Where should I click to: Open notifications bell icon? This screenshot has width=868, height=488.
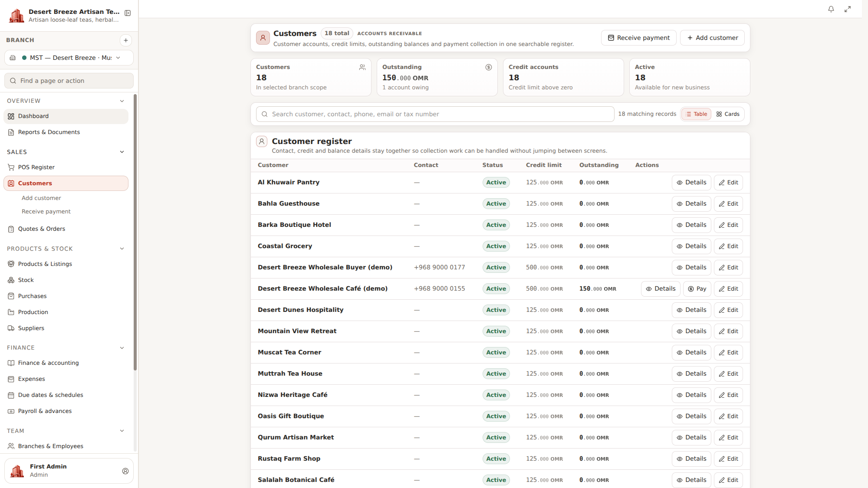tap(831, 9)
